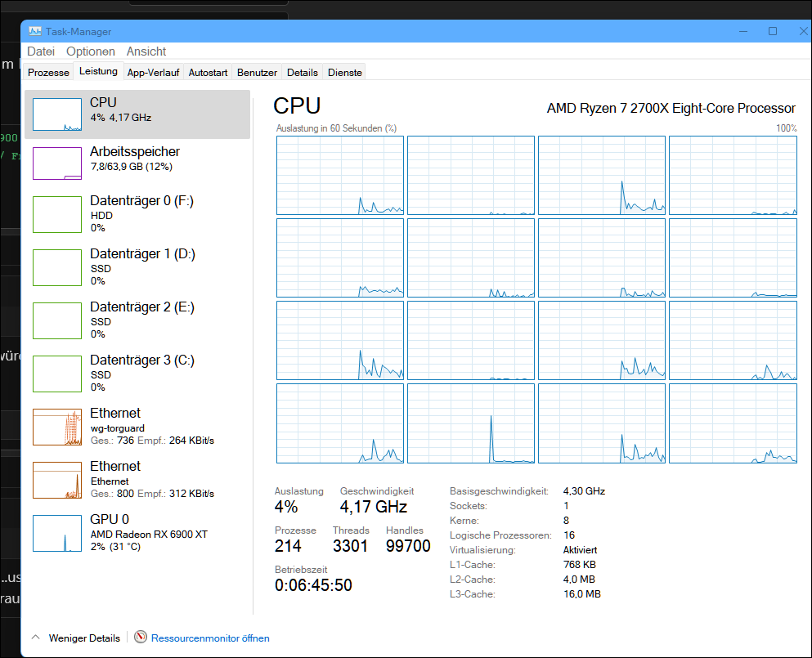
Task: Select Datenträger 2 (E:) SSD
Action: 137,320
